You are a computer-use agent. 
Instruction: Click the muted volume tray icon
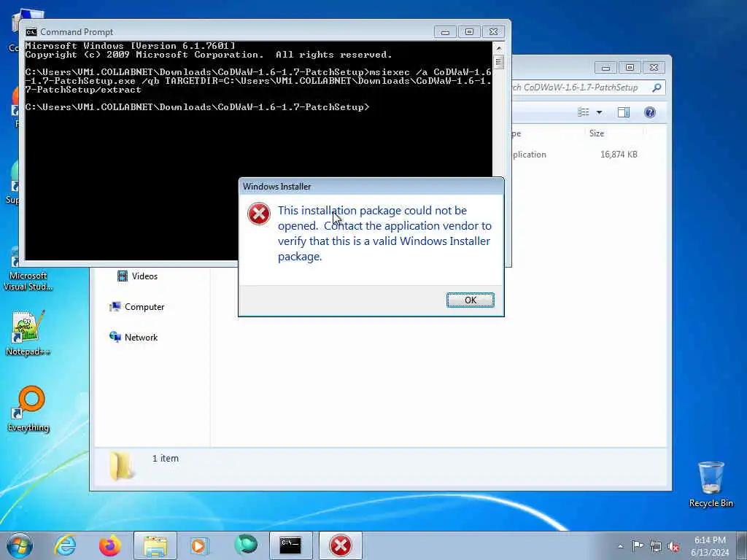tap(673, 546)
